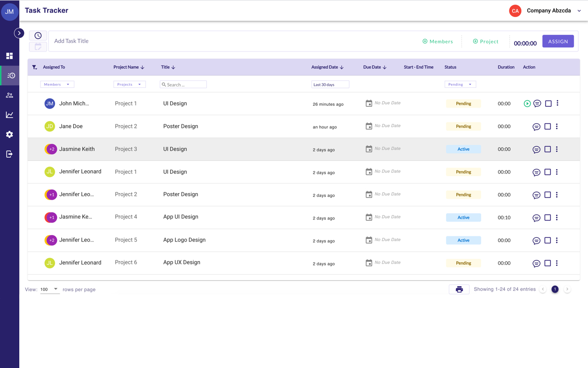588x368 pixels.
Task: Start timer for John Mich's UI Design task
Action: click(527, 103)
